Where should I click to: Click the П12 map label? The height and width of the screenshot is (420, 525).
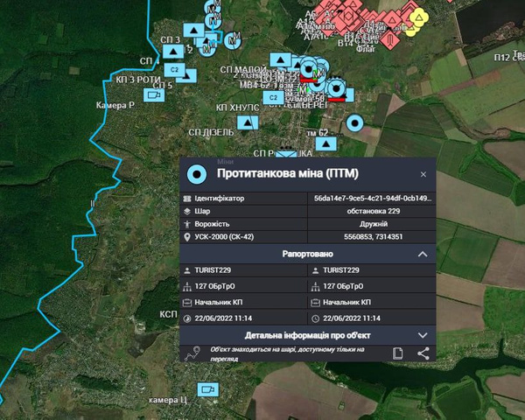click(x=502, y=58)
